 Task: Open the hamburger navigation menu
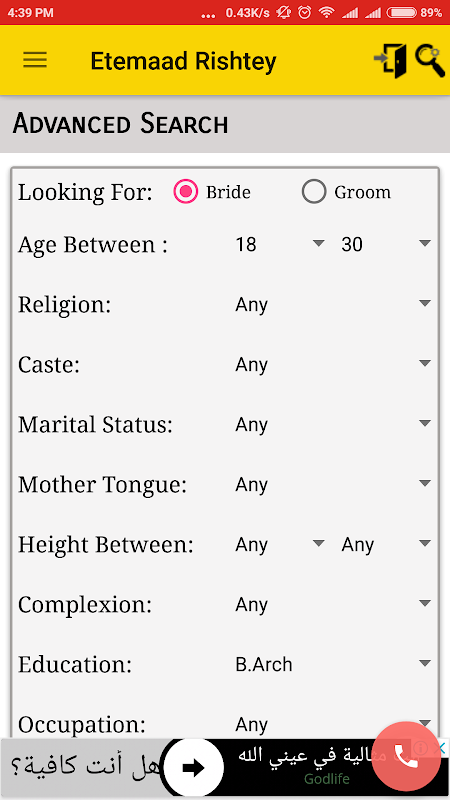tap(35, 60)
